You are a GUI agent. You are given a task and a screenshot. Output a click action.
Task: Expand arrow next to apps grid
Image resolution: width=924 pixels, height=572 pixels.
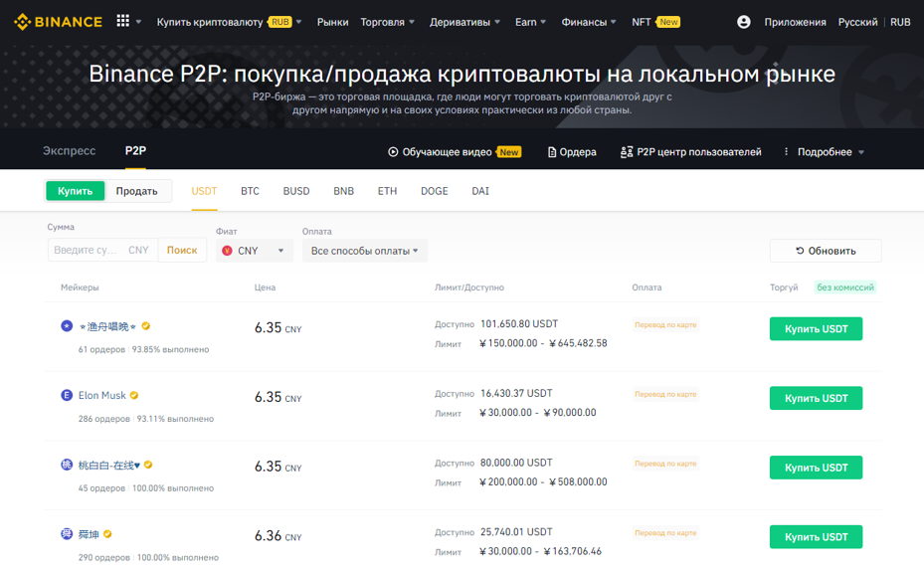pyautogui.click(x=138, y=22)
